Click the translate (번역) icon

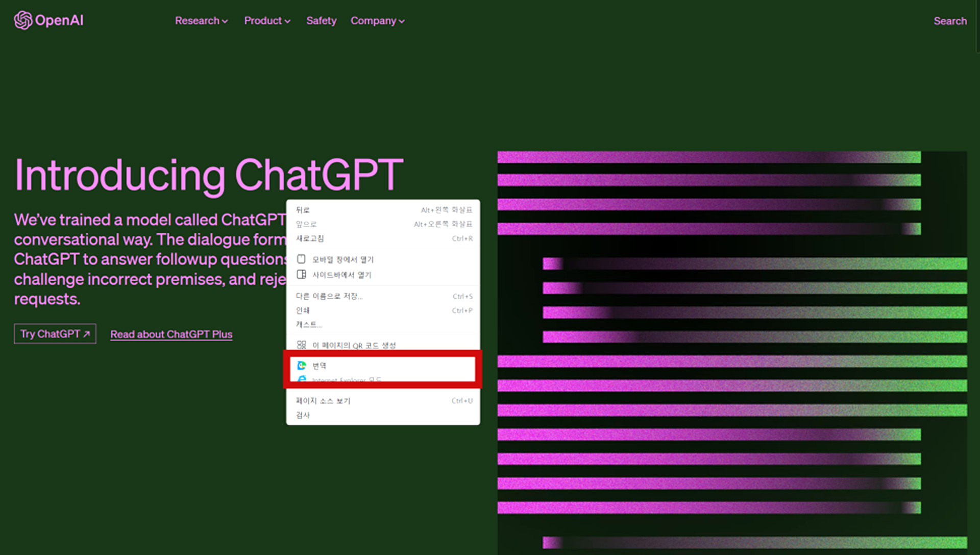302,366
